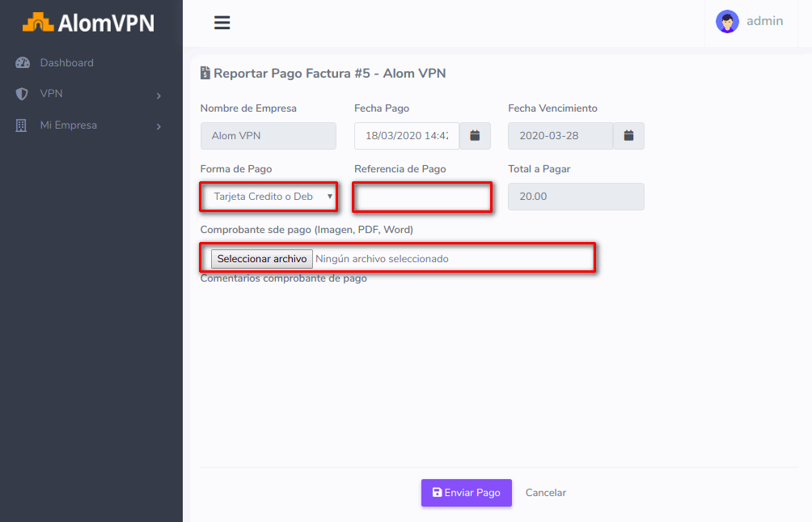Go to Dashboard in the sidebar
Screen dimensions: 812x522
tap(66, 63)
